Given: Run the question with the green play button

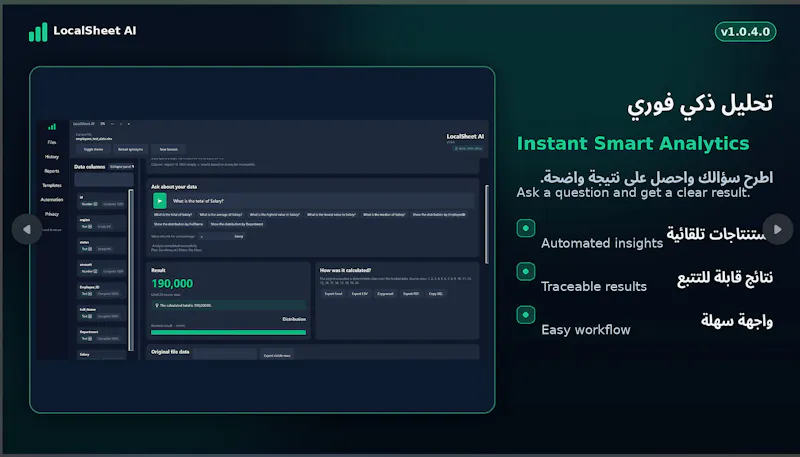Looking at the screenshot, I should click(160, 201).
